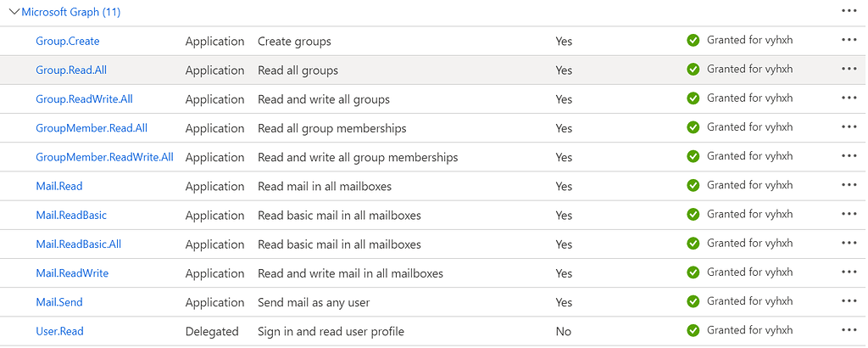Select 'Granted for vyhxh' status on User.Read
Image resolution: width=868 pixels, height=348 pixels.
(x=749, y=330)
